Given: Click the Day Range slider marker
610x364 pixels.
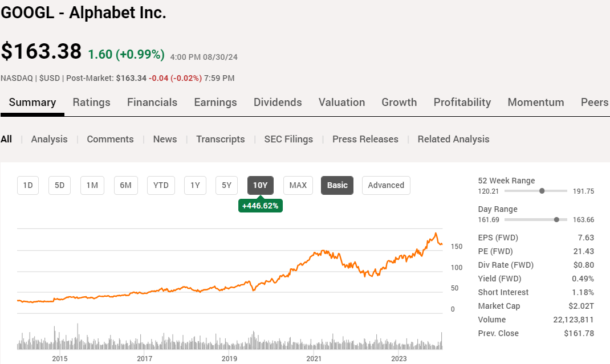Looking at the screenshot, I should pos(556,220).
